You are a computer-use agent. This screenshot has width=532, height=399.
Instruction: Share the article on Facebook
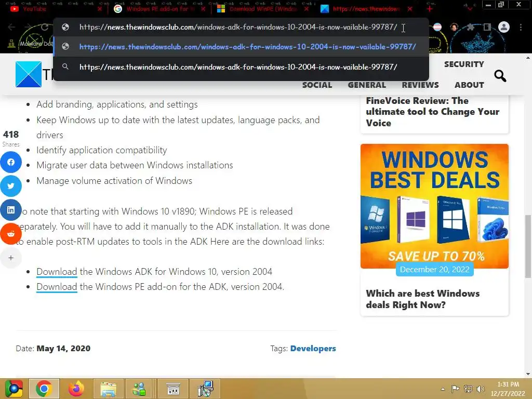pyautogui.click(x=11, y=162)
